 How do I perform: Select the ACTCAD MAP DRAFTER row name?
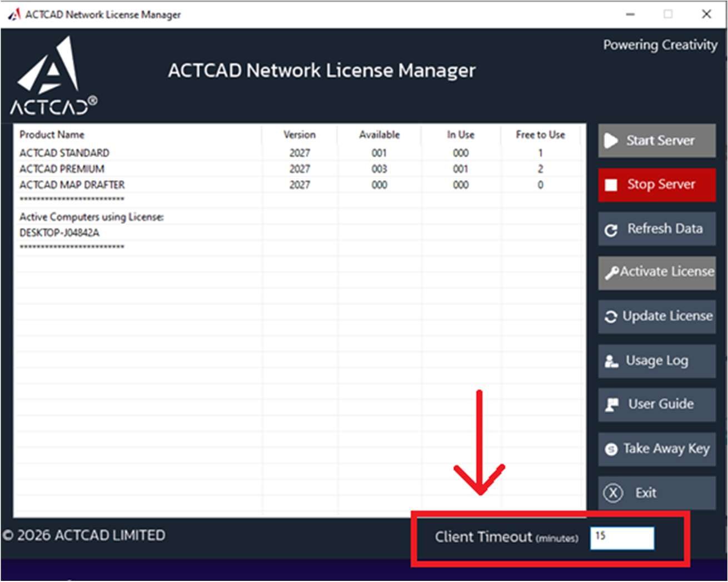point(72,185)
